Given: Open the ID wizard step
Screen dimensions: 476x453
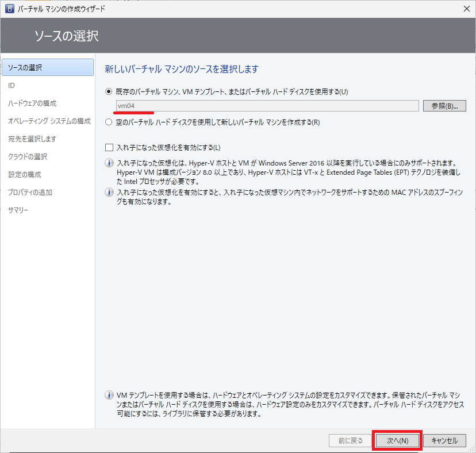Looking at the screenshot, I should click(x=11, y=85).
